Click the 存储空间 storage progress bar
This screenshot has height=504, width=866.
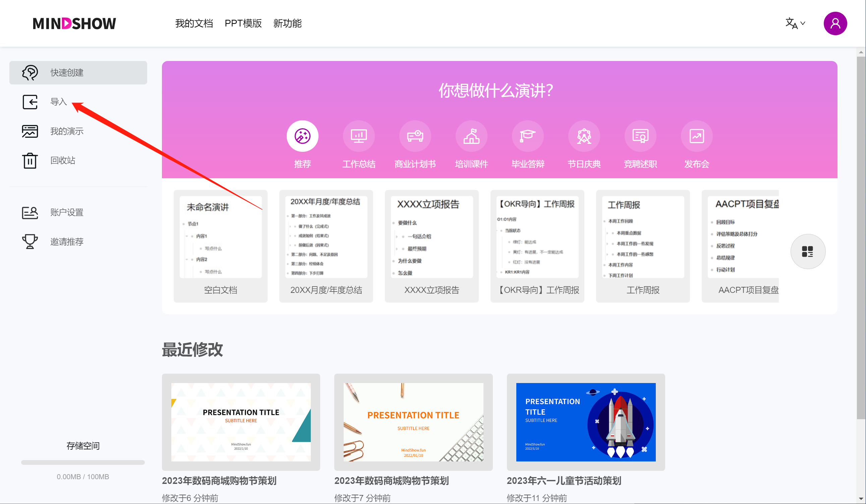83,462
